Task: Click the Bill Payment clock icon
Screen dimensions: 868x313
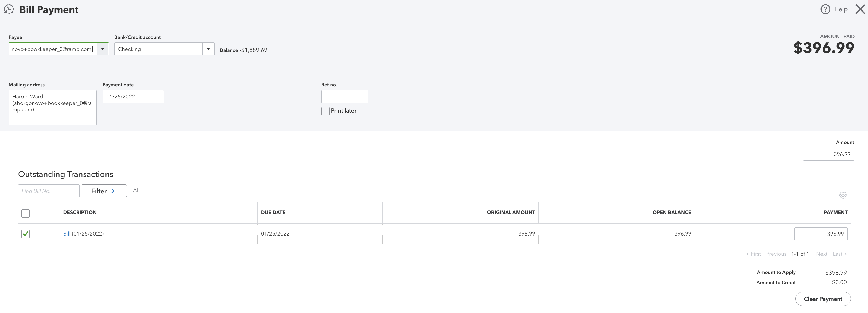Action: click(8, 9)
